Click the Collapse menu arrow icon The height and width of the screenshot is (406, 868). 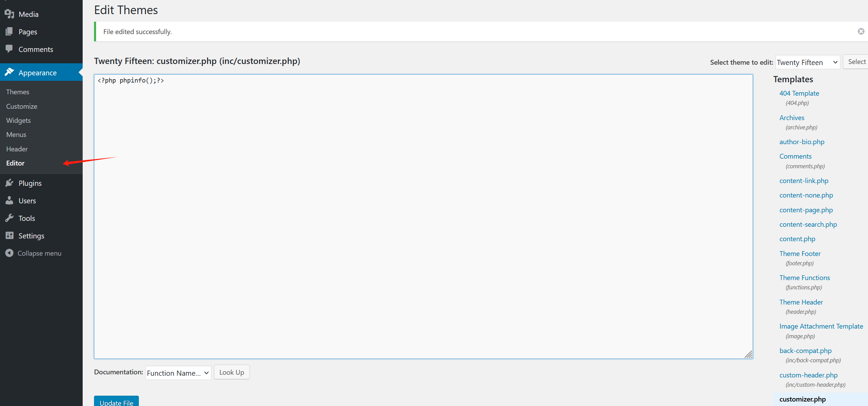pos(9,253)
